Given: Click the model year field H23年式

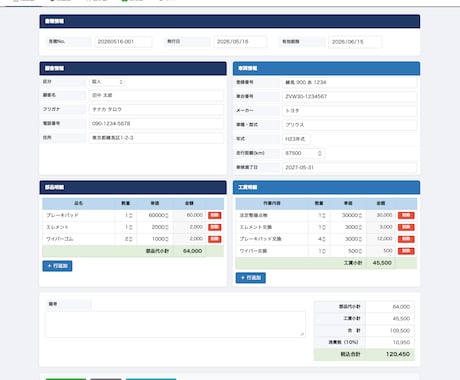Looking at the screenshot, I should [296, 139].
